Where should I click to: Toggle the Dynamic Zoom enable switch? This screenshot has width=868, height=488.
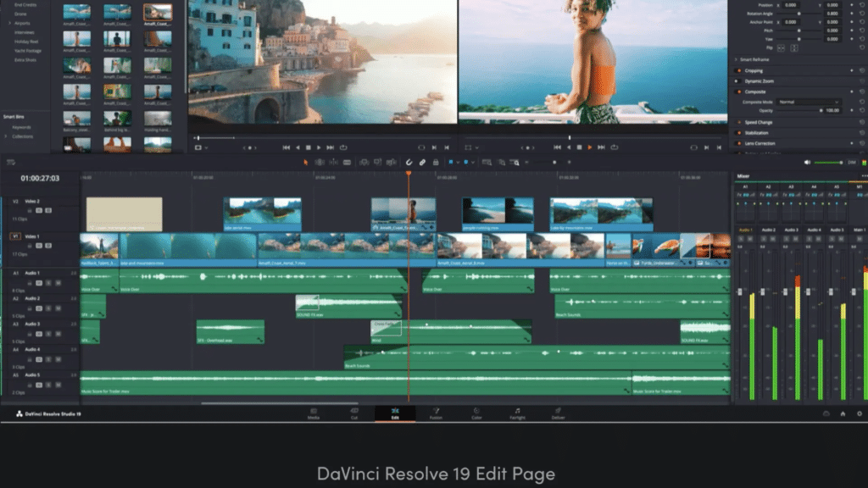click(x=737, y=81)
